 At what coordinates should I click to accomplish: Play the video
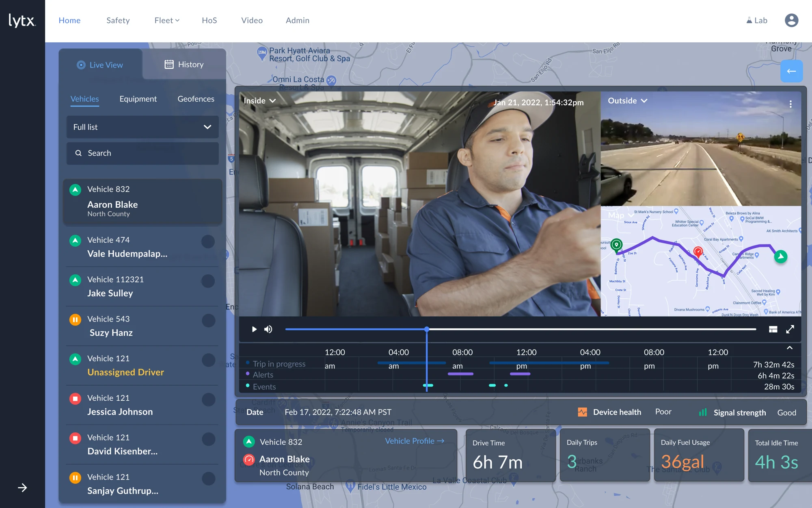(x=254, y=329)
